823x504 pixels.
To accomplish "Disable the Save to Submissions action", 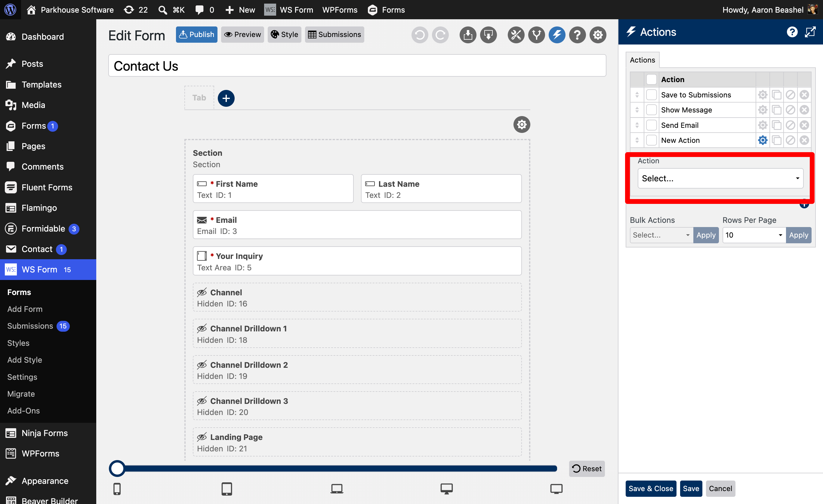I will 790,95.
